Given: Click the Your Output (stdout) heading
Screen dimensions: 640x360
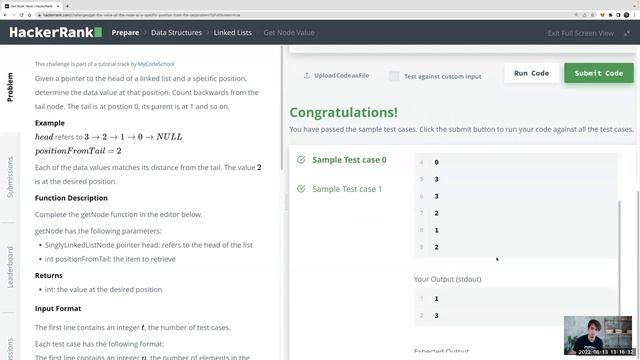Looking at the screenshot, I should point(447,279).
